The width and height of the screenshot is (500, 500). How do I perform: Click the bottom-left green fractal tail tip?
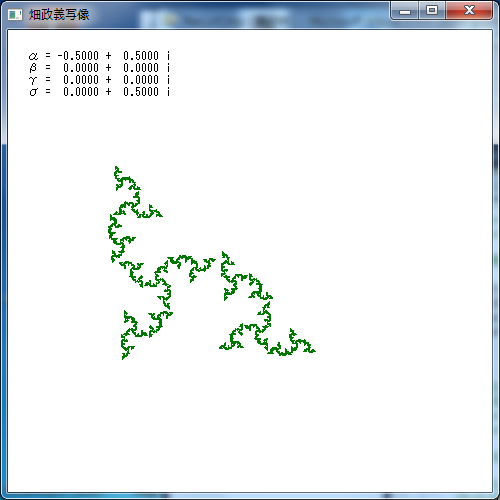(x=124, y=357)
